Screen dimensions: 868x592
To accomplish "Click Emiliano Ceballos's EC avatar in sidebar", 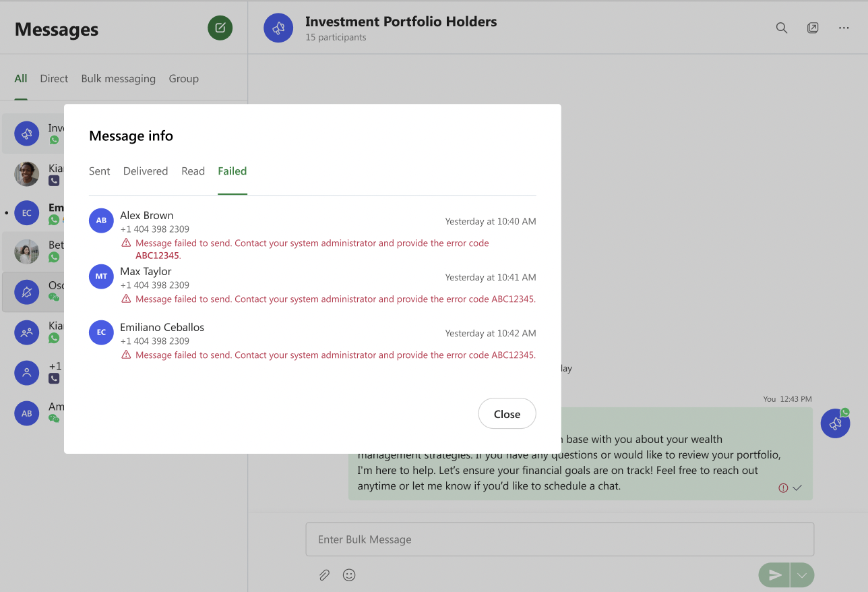I will pyautogui.click(x=26, y=212).
